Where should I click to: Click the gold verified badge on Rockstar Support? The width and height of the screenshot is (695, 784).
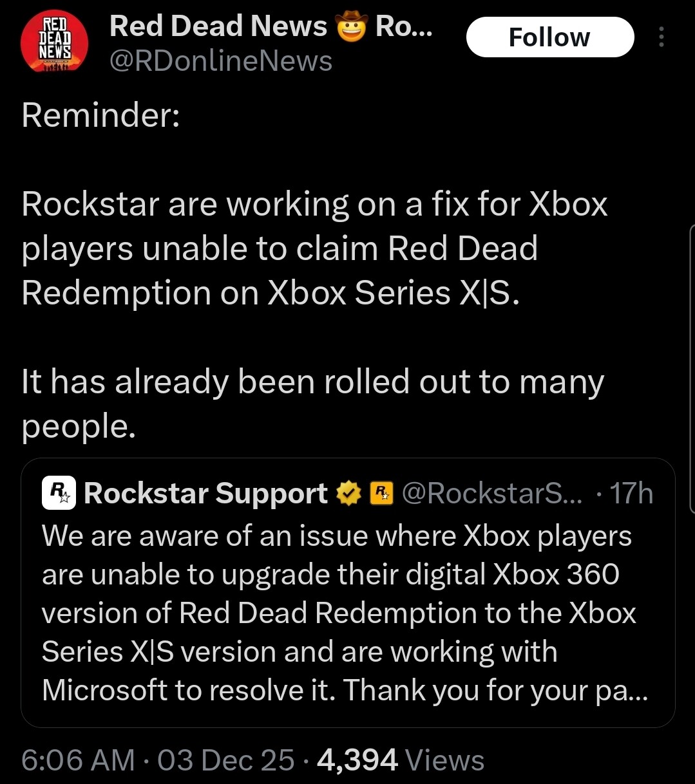point(349,494)
